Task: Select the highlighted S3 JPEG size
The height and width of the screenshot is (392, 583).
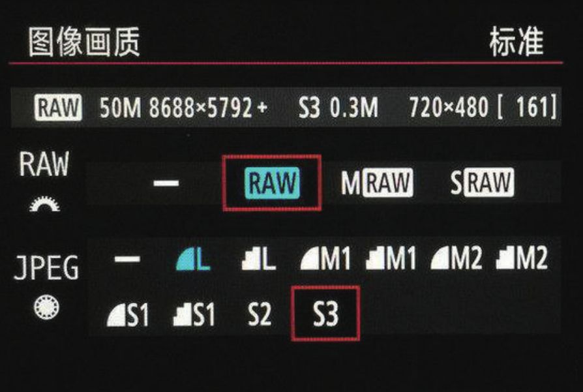Action: pos(325,314)
